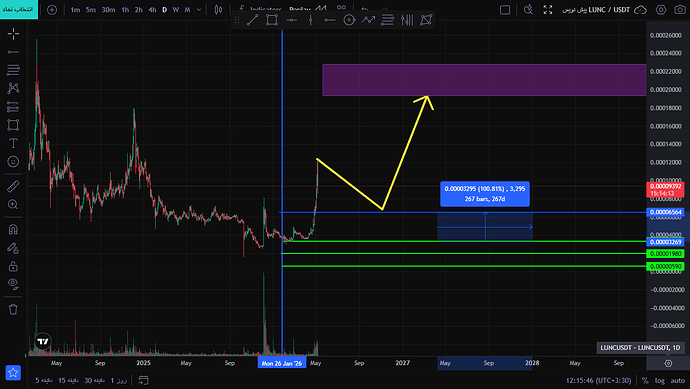
Task: Toggle stay in drawing mode
Action: 13,248
